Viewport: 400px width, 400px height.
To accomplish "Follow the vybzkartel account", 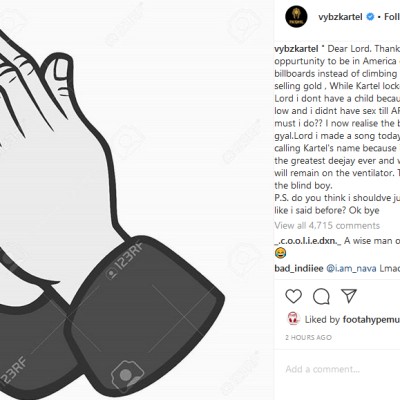I will [x=392, y=17].
